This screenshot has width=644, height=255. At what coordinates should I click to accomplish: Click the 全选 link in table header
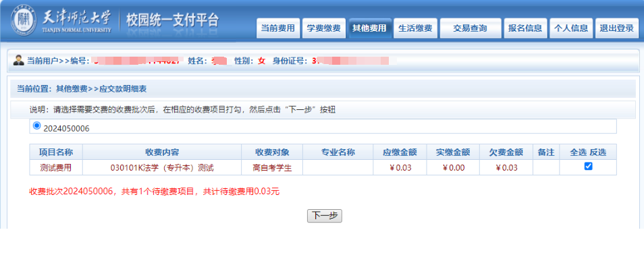click(579, 152)
